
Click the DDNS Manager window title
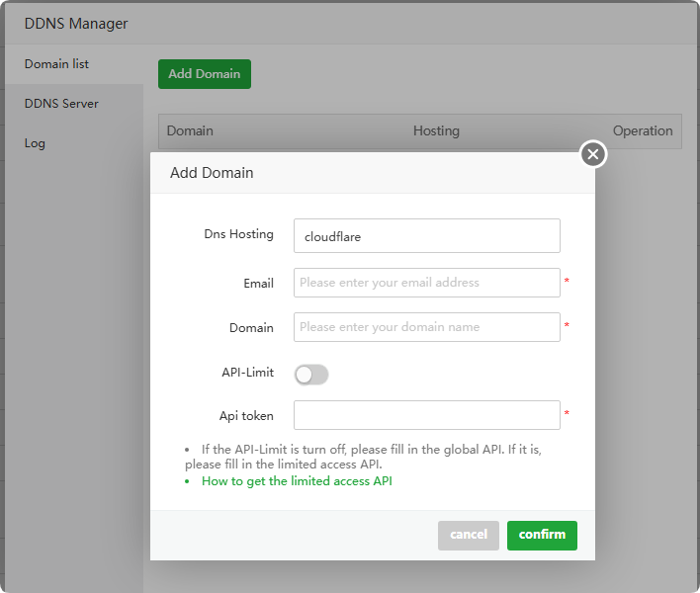[76, 24]
